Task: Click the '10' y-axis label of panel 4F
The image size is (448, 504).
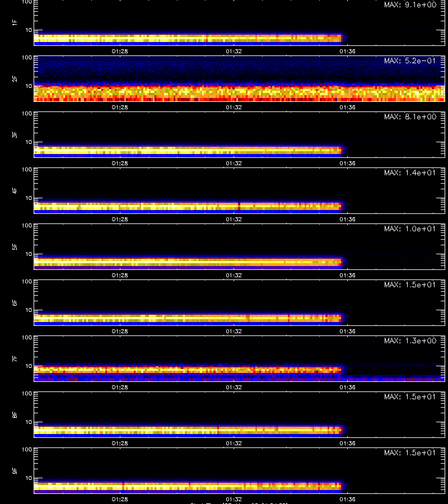Action: click(29, 198)
